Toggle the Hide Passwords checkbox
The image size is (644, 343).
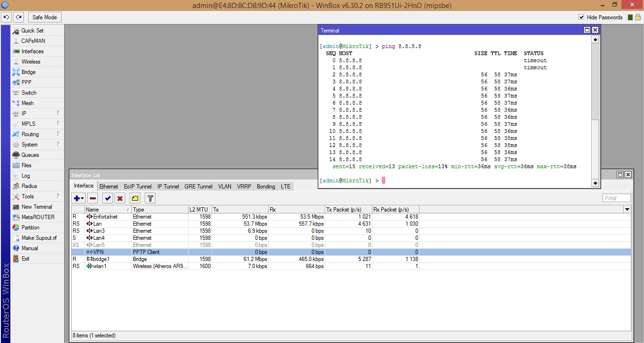point(581,17)
